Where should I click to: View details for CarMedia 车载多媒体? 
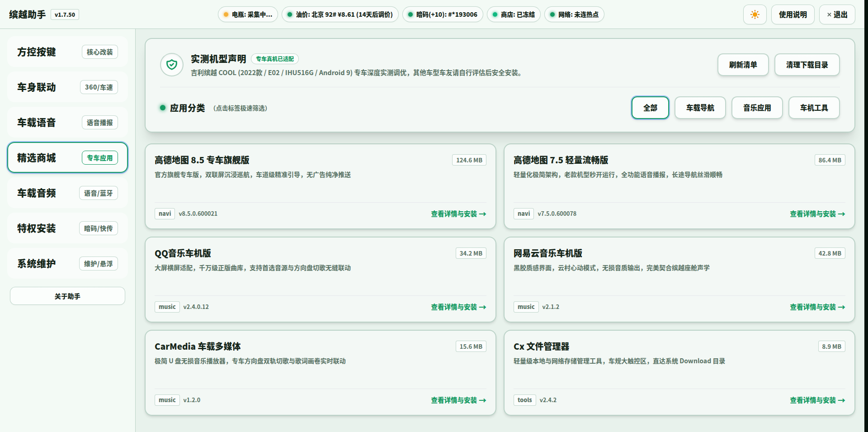click(458, 400)
